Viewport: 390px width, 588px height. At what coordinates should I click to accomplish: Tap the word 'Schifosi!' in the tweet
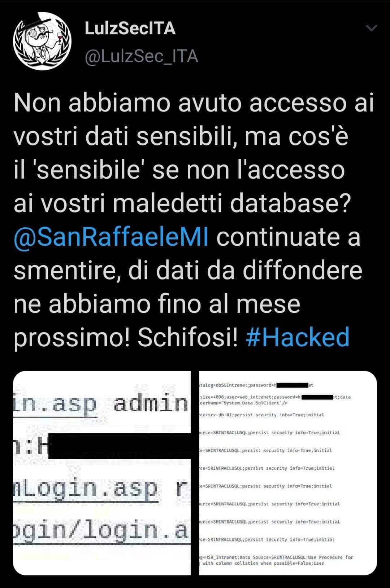[188, 338]
